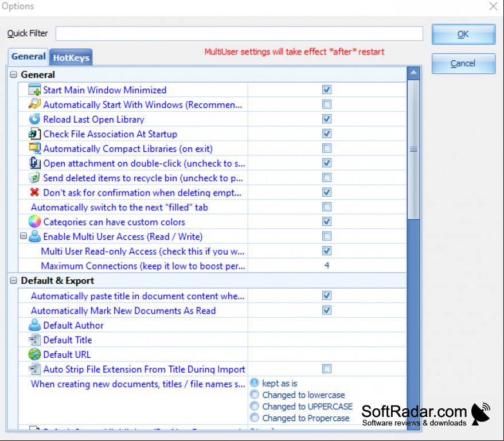Click the Automatically Start With Windows icon
Screen dimensions: 504x441
[34, 104]
